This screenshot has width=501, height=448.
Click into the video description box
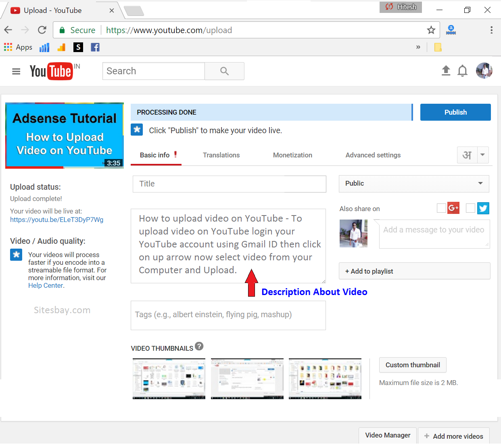click(x=228, y=246)
